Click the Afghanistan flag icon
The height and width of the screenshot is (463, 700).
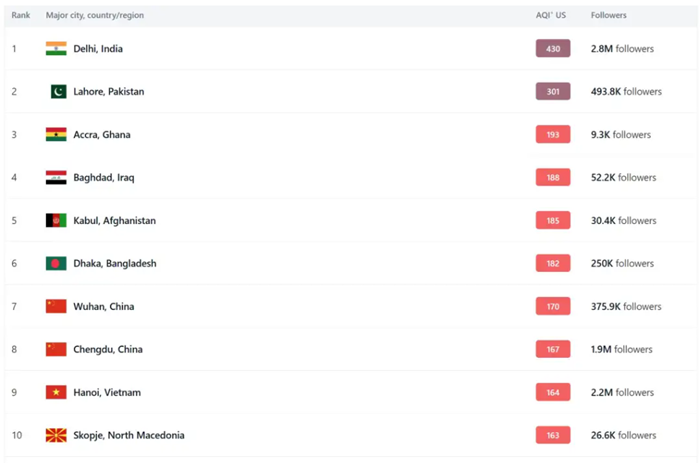point(56,221)
